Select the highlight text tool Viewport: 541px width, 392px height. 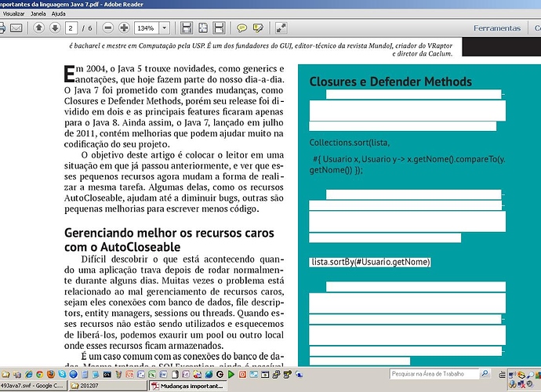(258, 28)
